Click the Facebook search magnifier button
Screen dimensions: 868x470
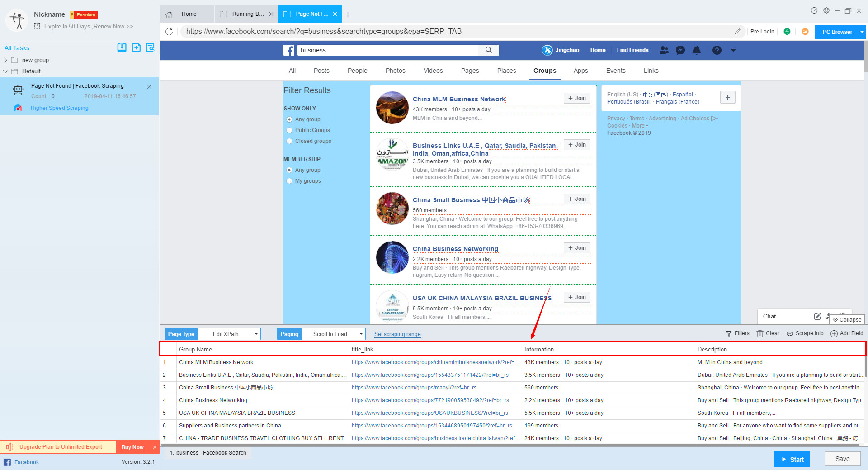tap(489, 50)
